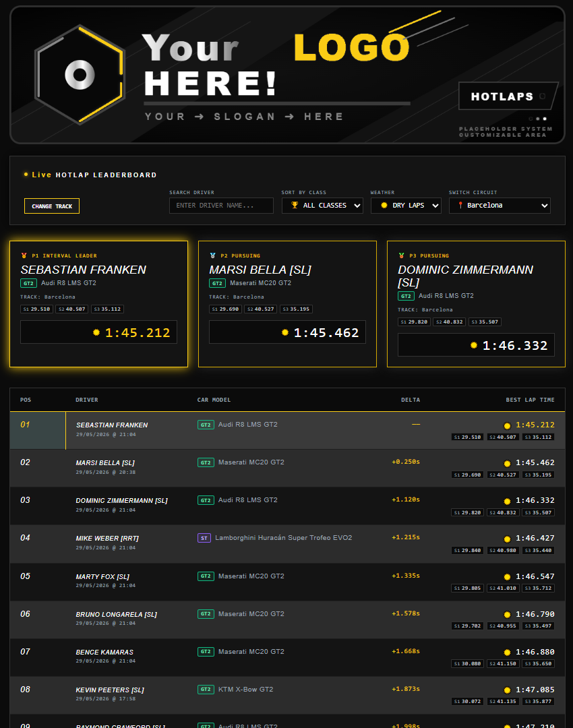Viewport: 573px width, 728px height.
Task: Open the Barcelona circuit dropdown
Action: tap(500, 206)
